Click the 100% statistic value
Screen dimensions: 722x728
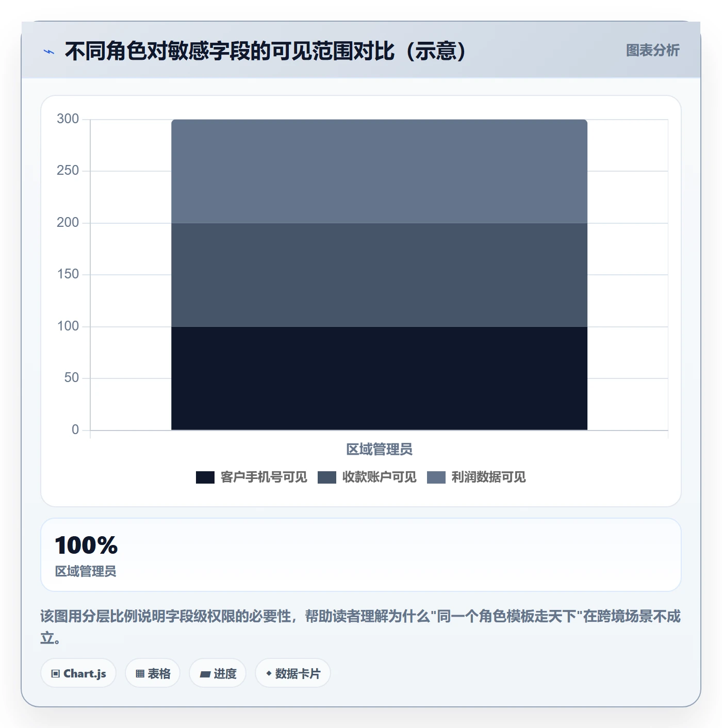(86, 545)
